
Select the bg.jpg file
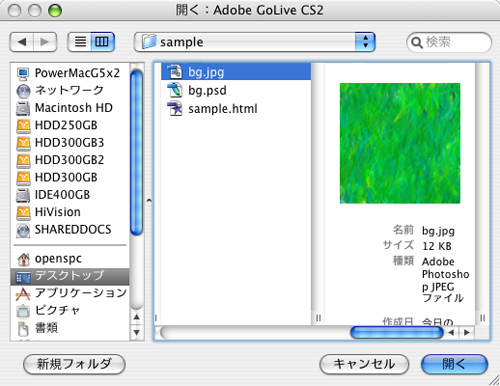coord(236,72)
